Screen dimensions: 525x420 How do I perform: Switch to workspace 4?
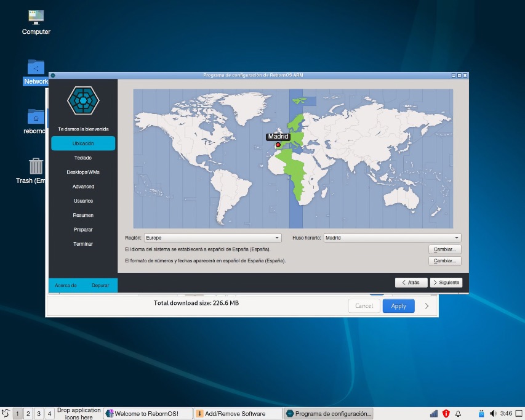coord(50,414)
